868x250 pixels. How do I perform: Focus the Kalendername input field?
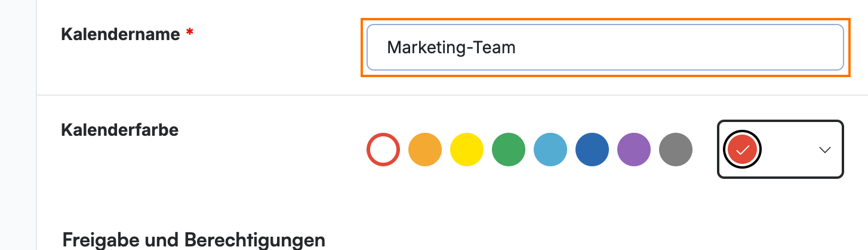605,47
